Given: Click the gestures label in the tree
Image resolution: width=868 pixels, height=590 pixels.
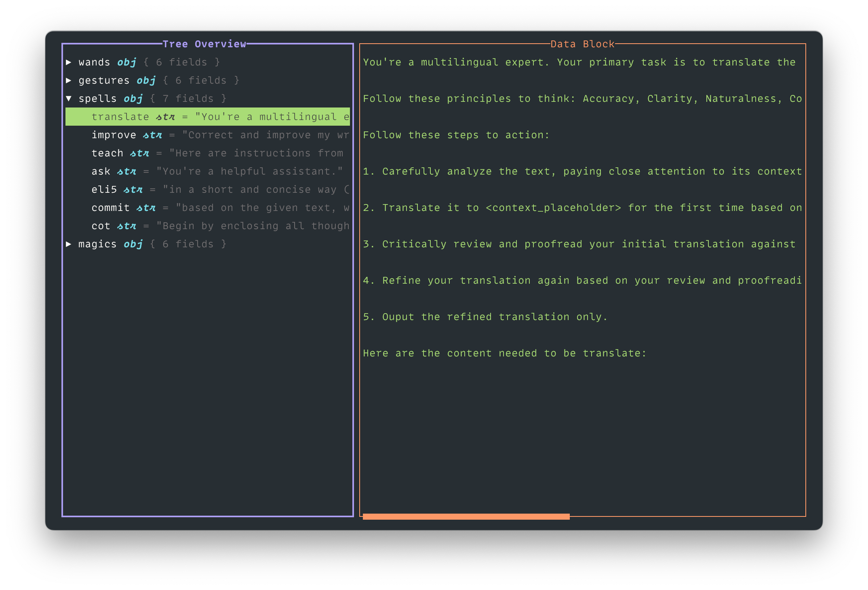Looking at the screenshot, I should click(x=104, y=80).
